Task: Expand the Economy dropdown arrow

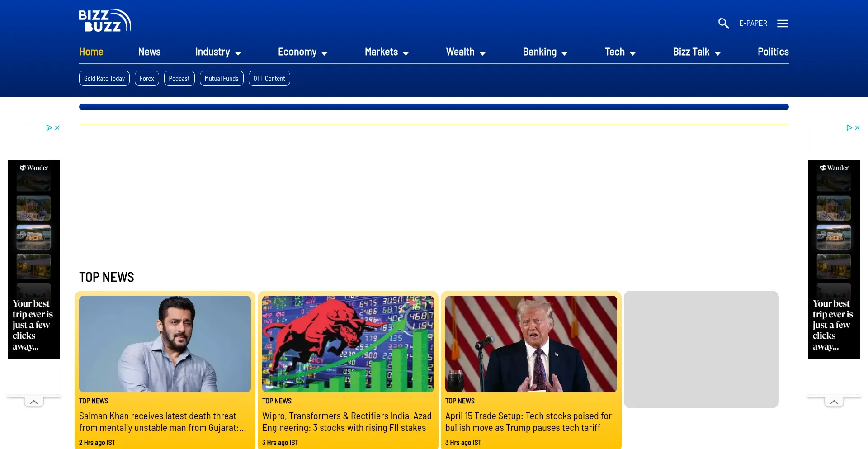Action: click(x=324, y=54)
